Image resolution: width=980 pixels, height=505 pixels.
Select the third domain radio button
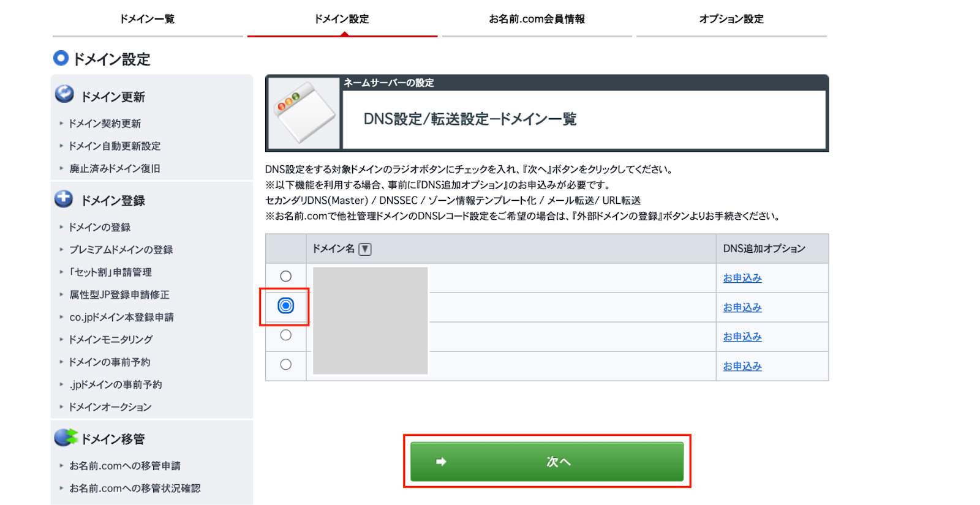286,335
